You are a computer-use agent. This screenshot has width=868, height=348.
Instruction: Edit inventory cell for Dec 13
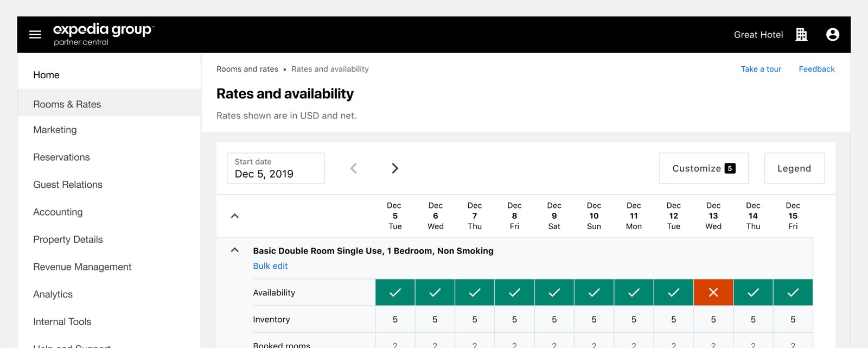[x=713, y=320]
